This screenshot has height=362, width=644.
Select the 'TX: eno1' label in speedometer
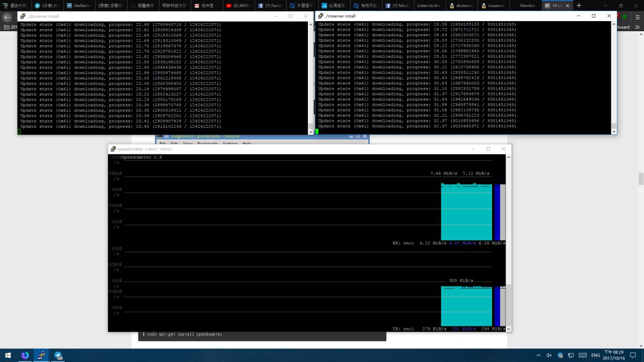[404, 329]
